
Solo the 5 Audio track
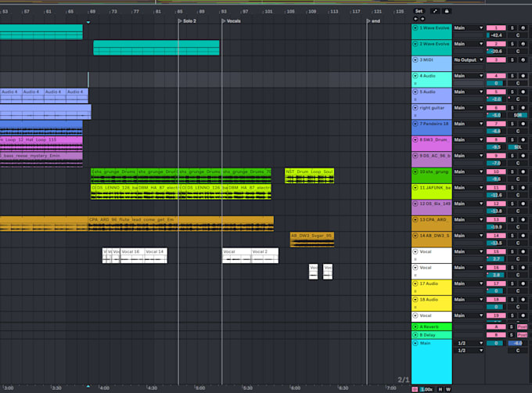512,92
